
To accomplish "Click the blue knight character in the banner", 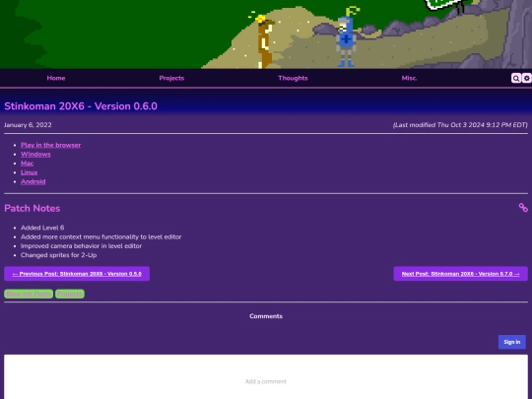I will point(346,40).
